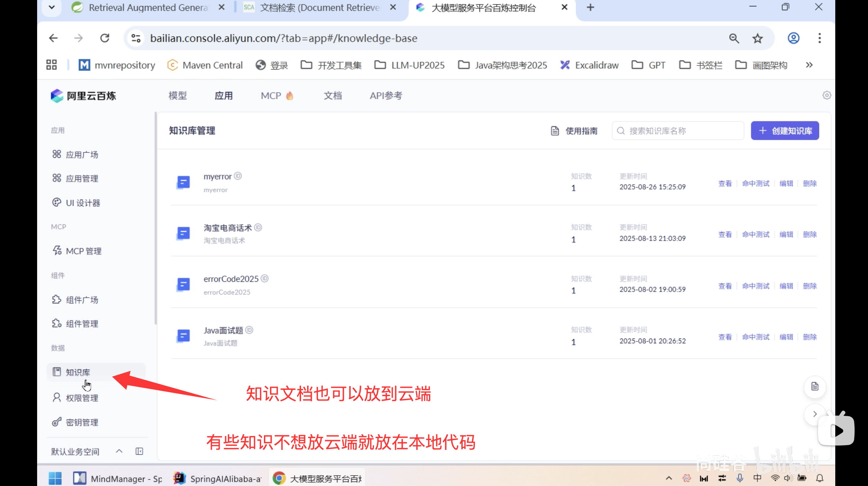Expand the bookmarks overflow chevron

coord(809,65)
